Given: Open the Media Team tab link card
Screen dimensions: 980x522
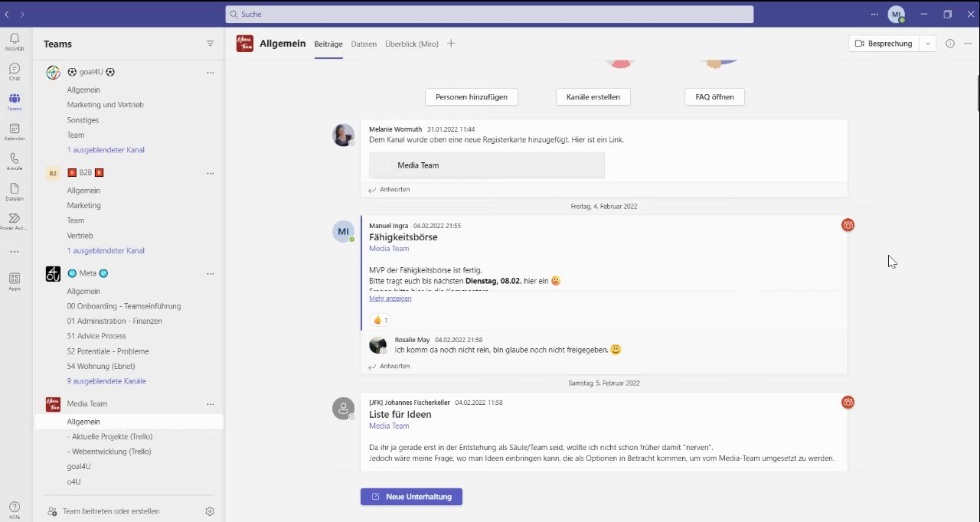Looking at the screenshot, I should point(487,165).
